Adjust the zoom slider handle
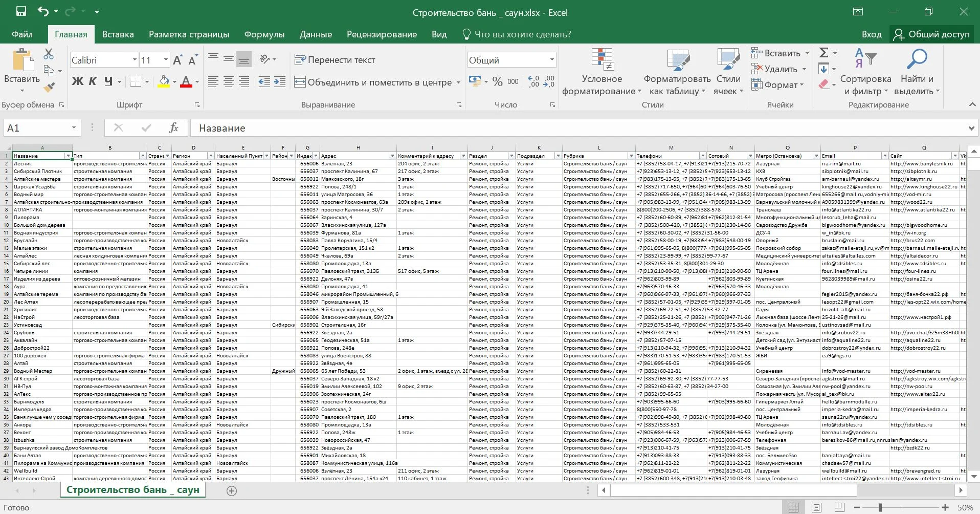This screenshot has width=980, height=514. 880,507
